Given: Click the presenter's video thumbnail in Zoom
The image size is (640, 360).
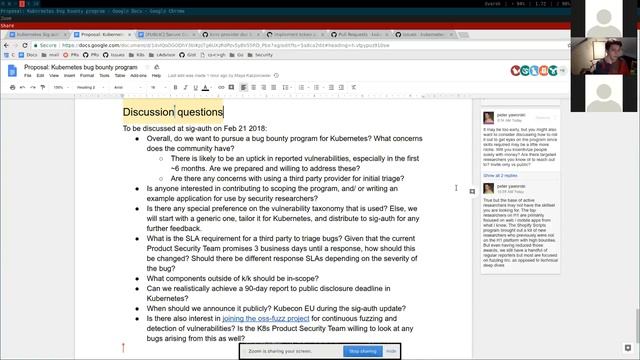Looking at the screenshot, I should [x=604, y=56].
